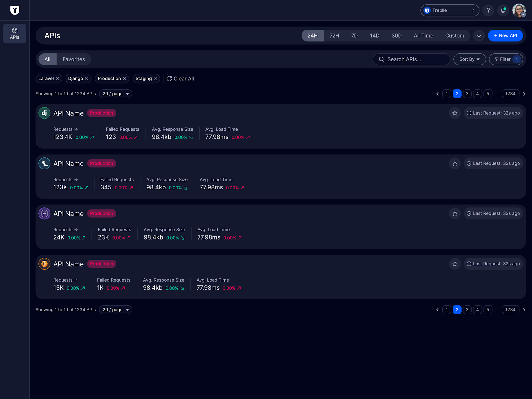Select the 7D time range tab
Image resolution: width=532 pixels, height=399 pixels.
tap(354, 36)
